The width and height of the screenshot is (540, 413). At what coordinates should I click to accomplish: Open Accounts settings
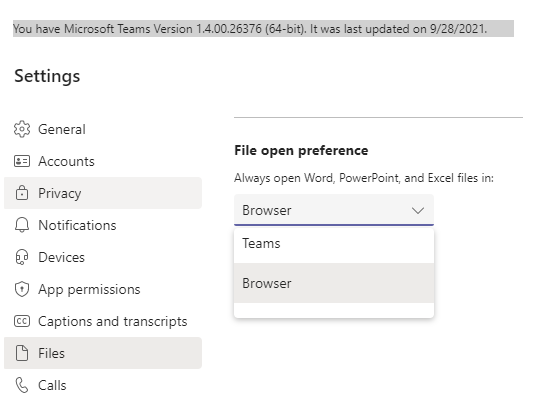click(x=103, y=161)
